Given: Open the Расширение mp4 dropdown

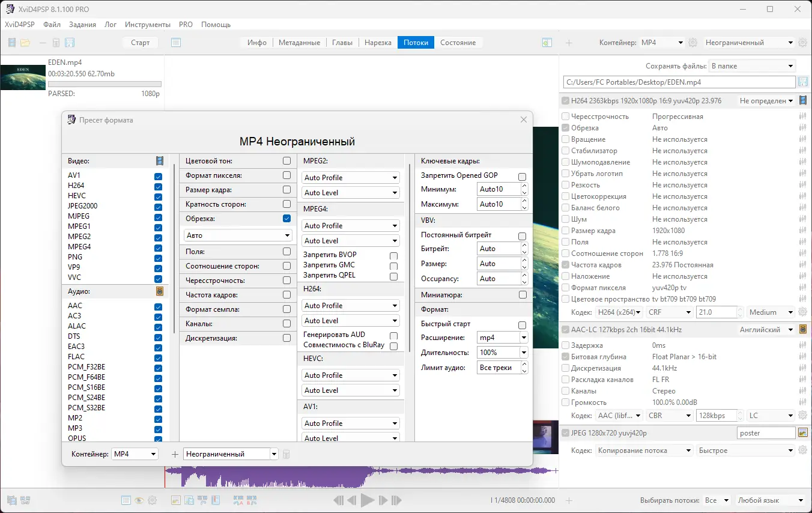Looking at the screenshot, I should click(x=502, y=338).
